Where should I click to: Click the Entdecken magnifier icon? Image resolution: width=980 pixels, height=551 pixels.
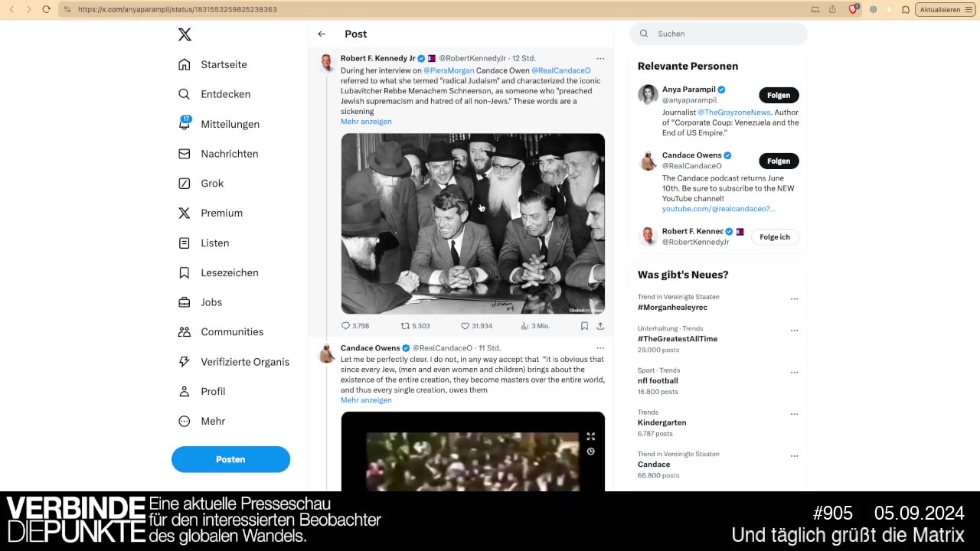tap(184, 94)
